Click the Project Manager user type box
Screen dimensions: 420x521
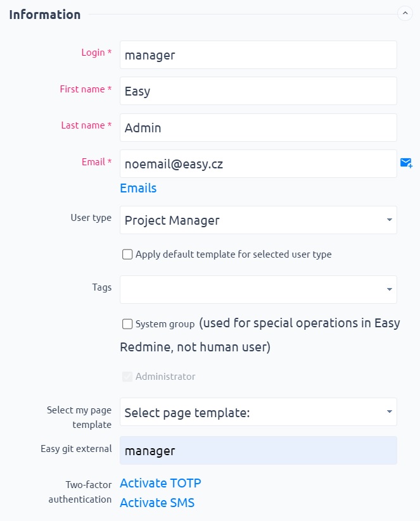pyautogui.click(x=258, y=220)
